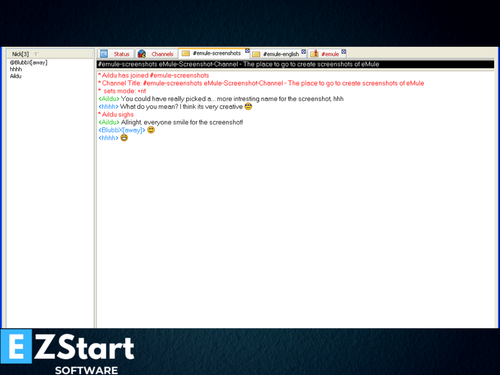Click 'Aildu has joined #emule-screenshots' message
500x375 pixels.
click(x=154, y=75)
